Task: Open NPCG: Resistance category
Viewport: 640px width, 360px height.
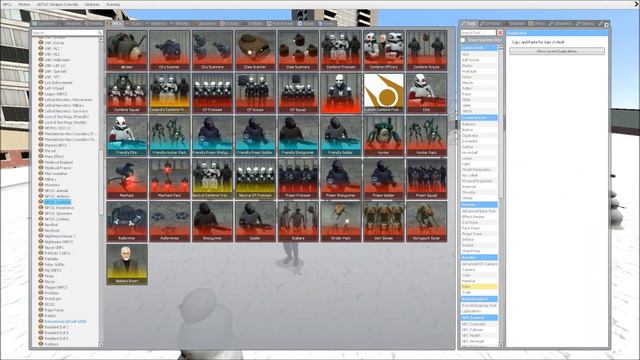Action: coord(59,208)
